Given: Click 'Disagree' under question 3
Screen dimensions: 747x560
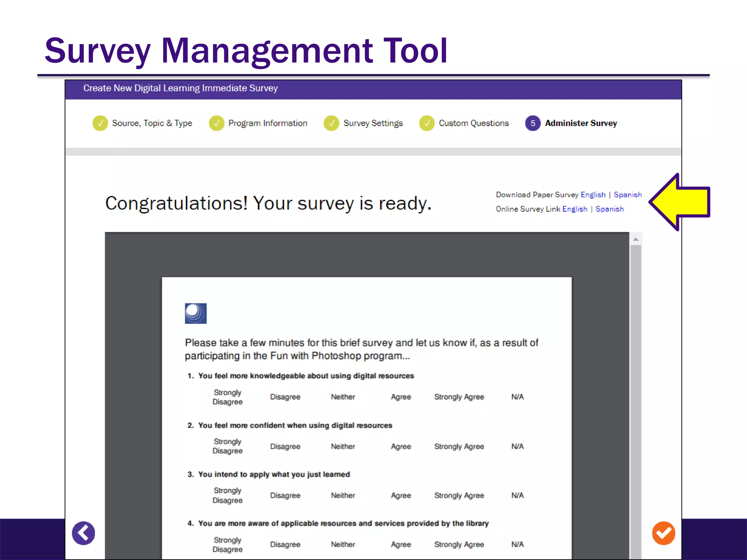Looking at the screenshot, I should [285, 495].
